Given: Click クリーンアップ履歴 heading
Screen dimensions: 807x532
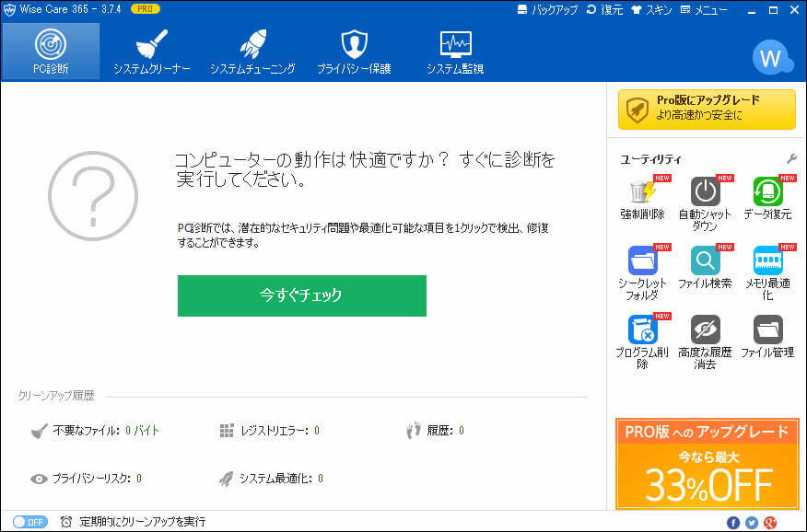Looking at the screenshot, I should coord(56,395).
